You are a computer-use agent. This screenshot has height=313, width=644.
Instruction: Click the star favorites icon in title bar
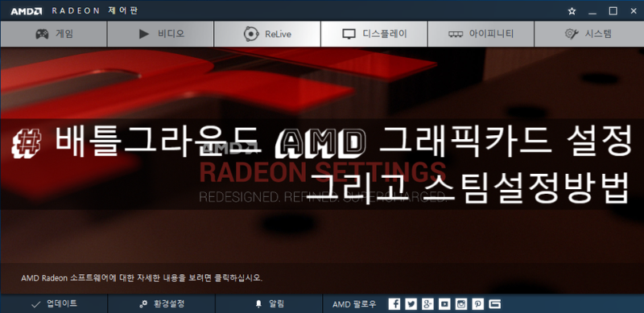572,11
